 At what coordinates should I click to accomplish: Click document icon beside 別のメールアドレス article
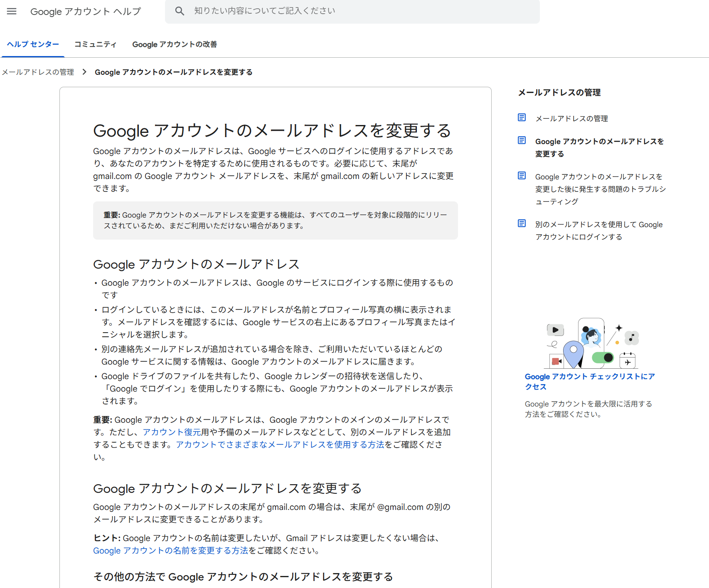tap(522, 223)
